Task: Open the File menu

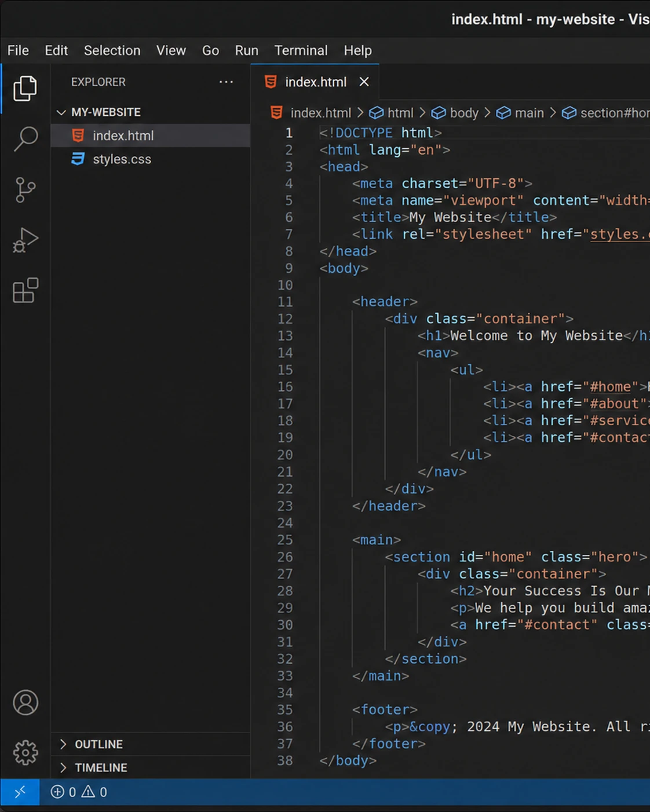Action: click(18, 50)
